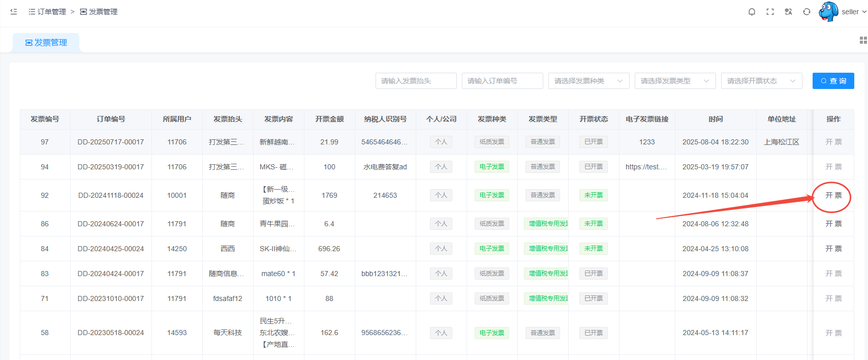This screenshot has height=360, width=868.
Task: Open the tab grid icon at far right
Action: [x=863, y=40]
